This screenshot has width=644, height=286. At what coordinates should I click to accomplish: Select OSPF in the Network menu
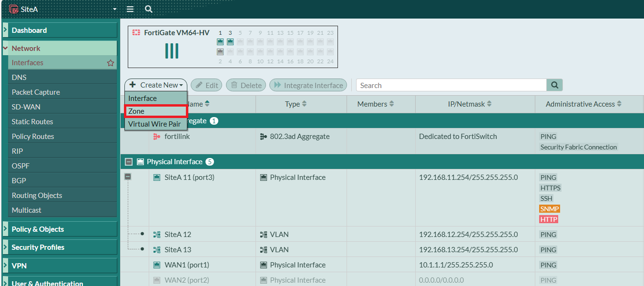pos(62,166)
